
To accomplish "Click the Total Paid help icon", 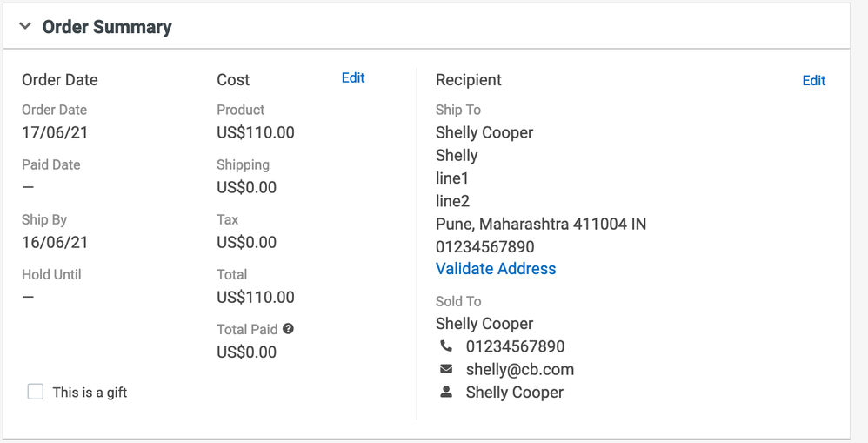I will pyautogui.click(x=288, y=329).
